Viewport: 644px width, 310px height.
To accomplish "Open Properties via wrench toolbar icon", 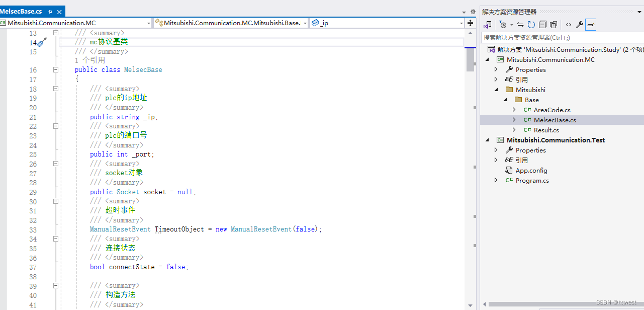I will click(580, 25).
